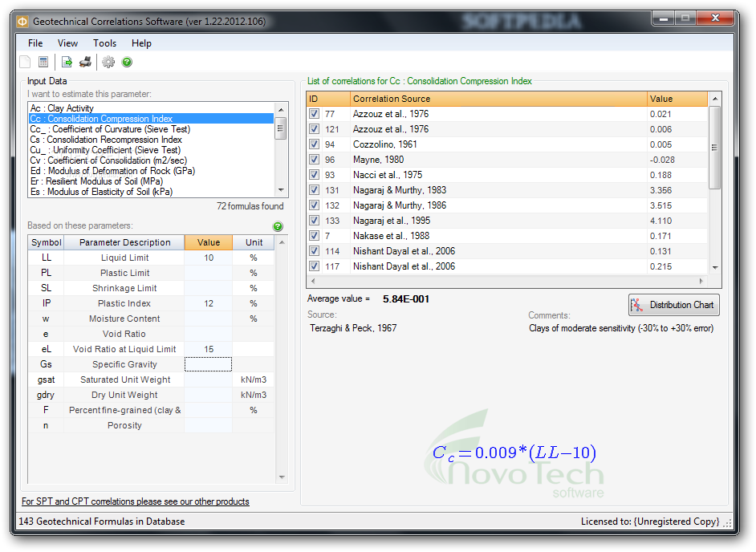Viewport: 756px width, 552px height.
Task: Click the parameter list scroll-up arrow
Action: 281,108
